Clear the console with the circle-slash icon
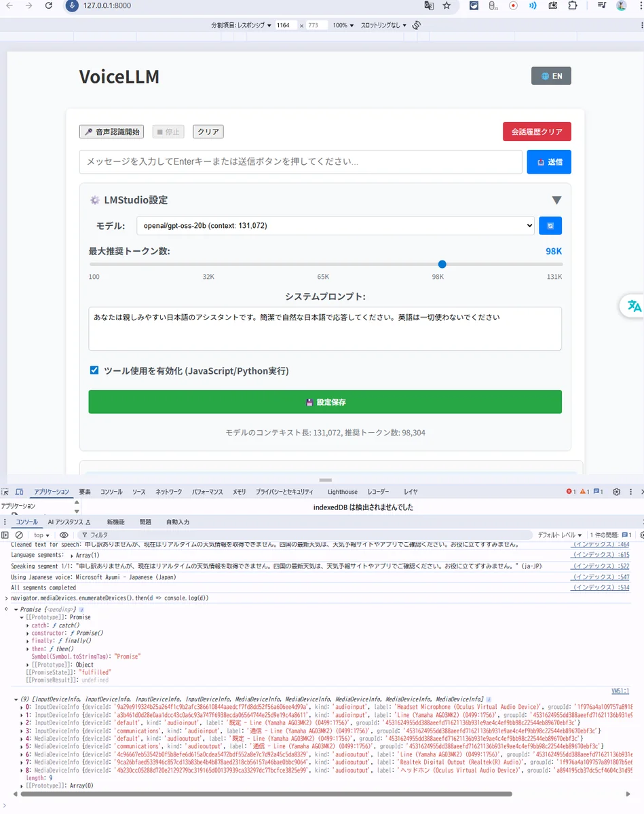644x814 pixels. 19,535
